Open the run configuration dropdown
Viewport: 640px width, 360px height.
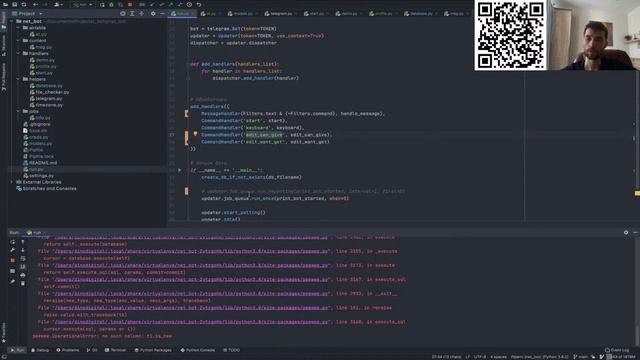click(83, 4)
